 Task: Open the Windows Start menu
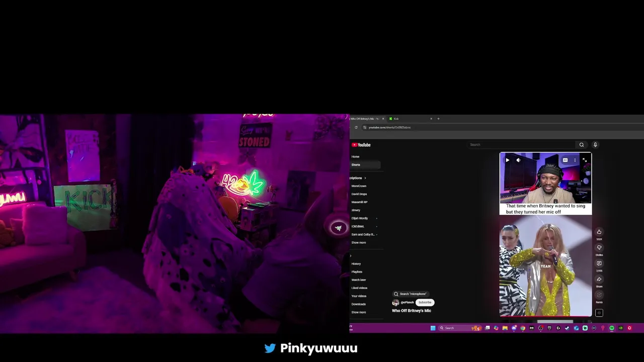tap(433, 328)
